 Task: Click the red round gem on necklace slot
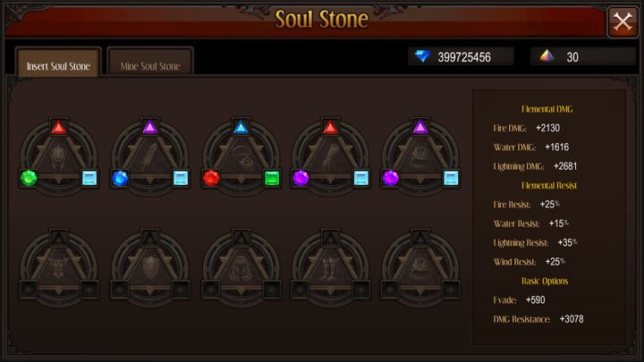point(211,178)
